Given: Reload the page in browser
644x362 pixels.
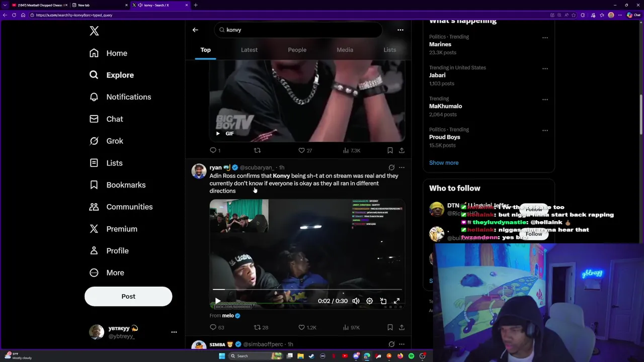Looking at the screenshot, I should (x=14, y=15).
